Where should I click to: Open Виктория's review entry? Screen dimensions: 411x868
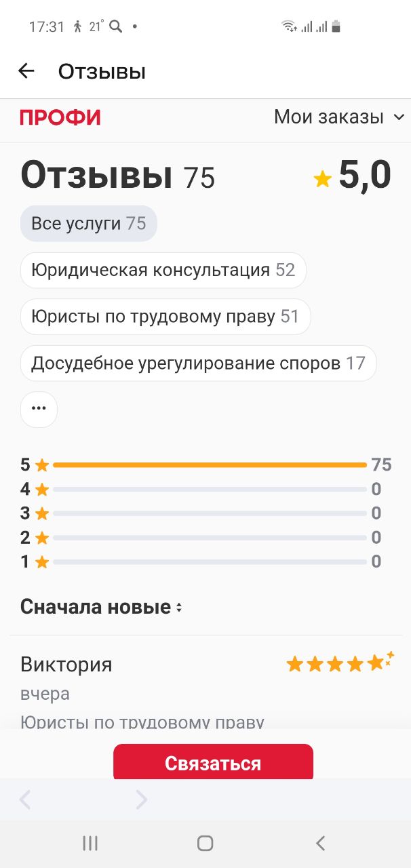66,665
